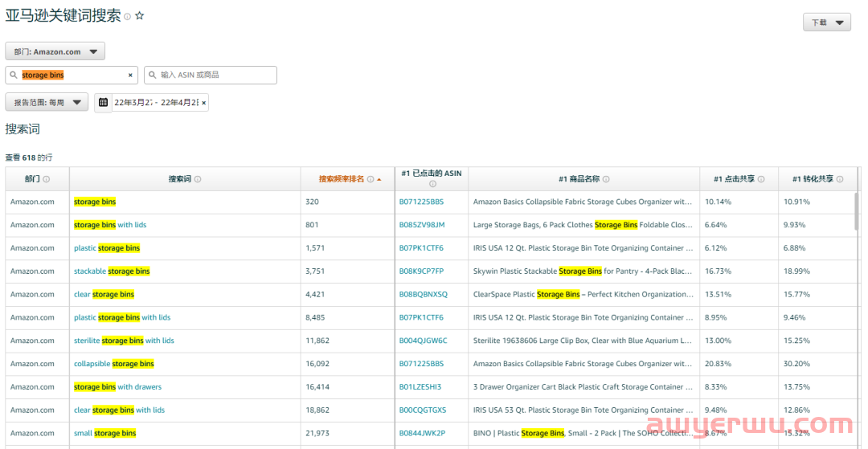Expand the 报告范围: 每周 dropdown
The image size is (868, 449).
tap(47, 102)
